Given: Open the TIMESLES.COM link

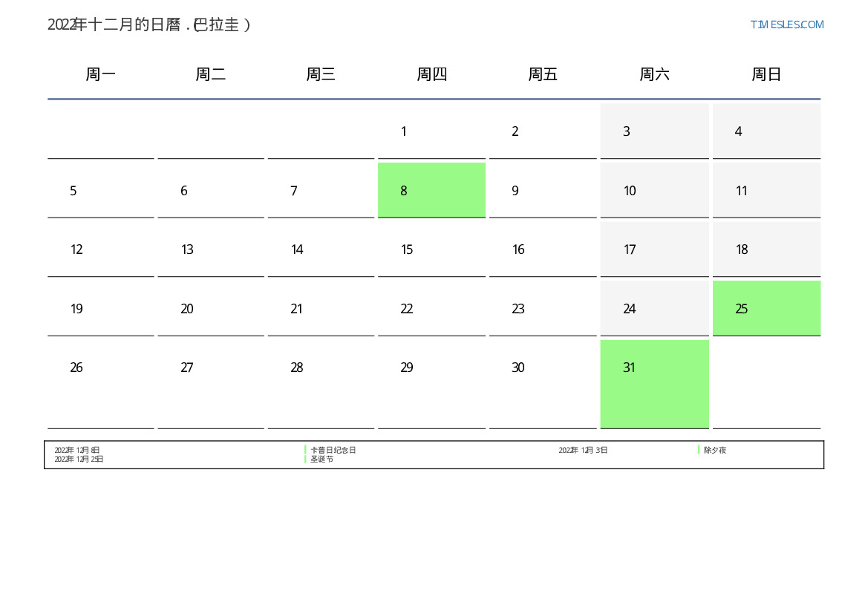Looking at the screenshot, I should (786, 25).
